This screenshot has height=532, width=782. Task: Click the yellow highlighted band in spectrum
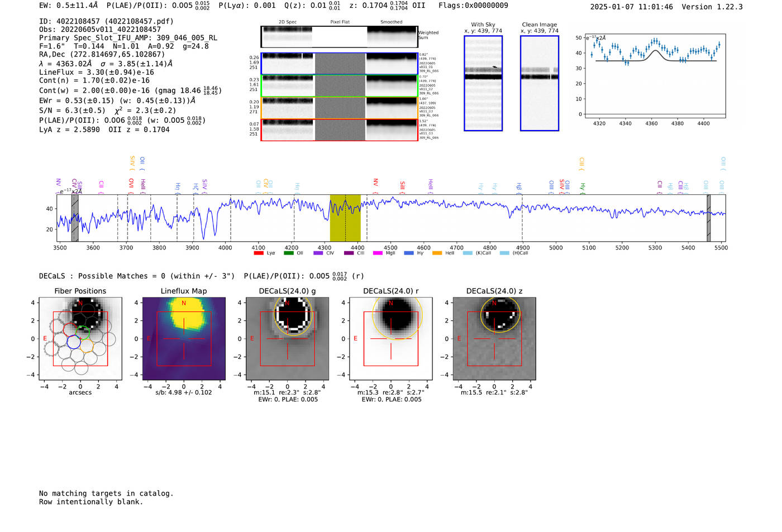pos(345,218)
